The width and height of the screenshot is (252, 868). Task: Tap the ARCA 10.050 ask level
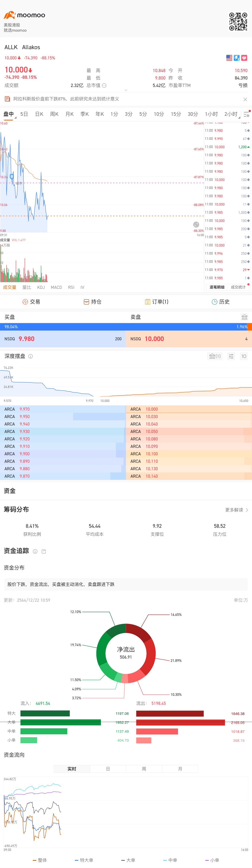189,432
